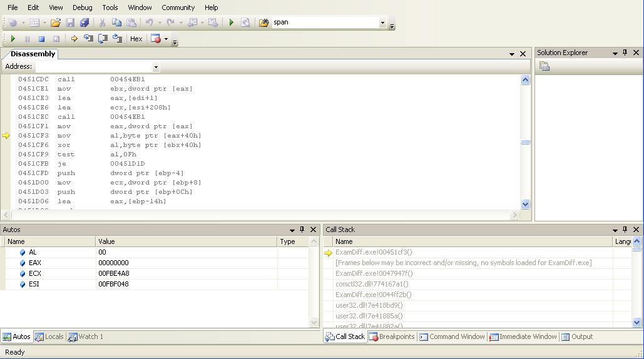Click the Find in Files icon beside the span box
The width and height of the screenshot is (644, 359).
coord(263,23)
